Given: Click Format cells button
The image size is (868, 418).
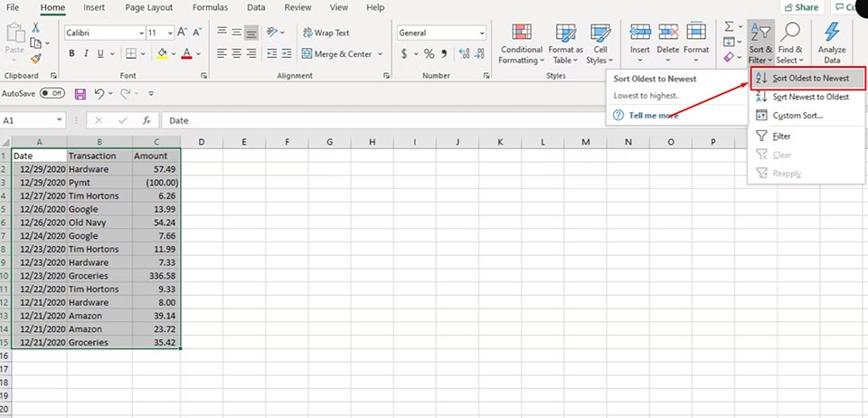Looking at the screenshot, I should [696, 43].
